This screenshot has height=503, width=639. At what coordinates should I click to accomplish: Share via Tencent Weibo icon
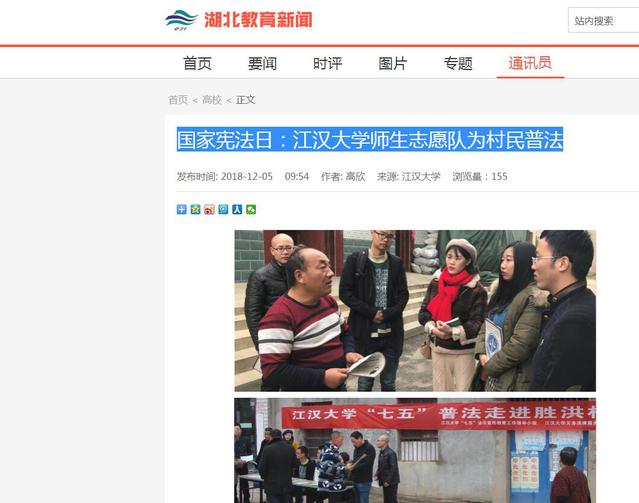pos(223,210)
